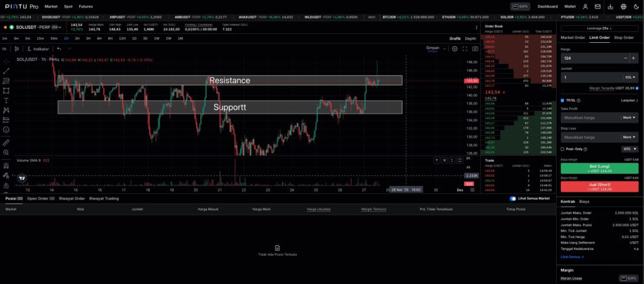Viewport: 644px width, 284px height.
Task: Click the Harga price input field
Action: tap(590, 58)
